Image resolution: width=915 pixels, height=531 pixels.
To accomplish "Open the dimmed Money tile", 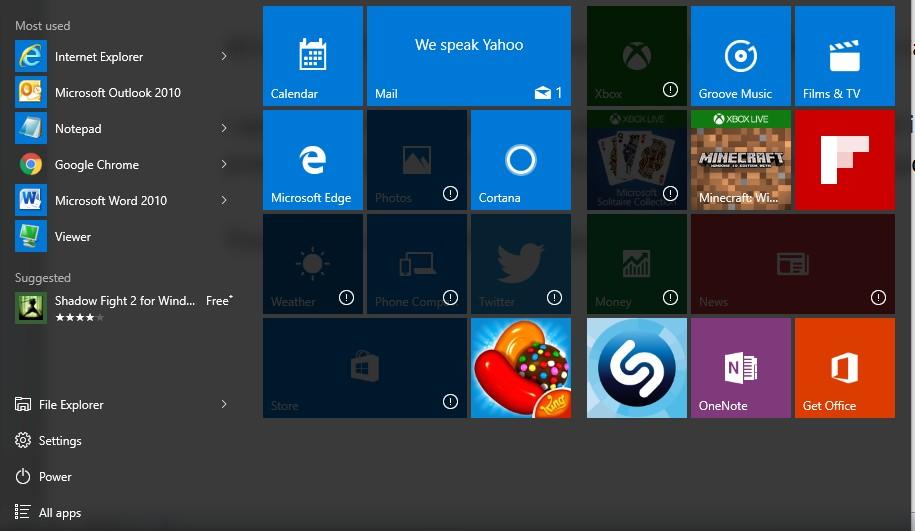I will click(637, 264).
